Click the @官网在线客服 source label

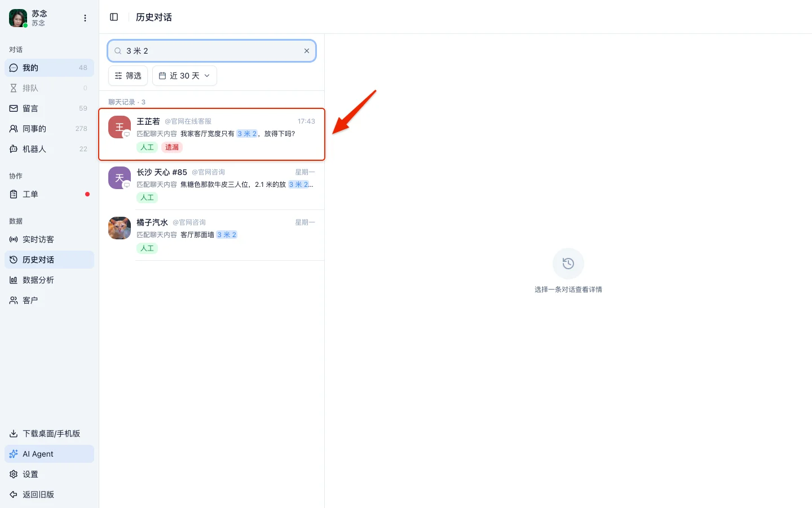tap(188, 121)
